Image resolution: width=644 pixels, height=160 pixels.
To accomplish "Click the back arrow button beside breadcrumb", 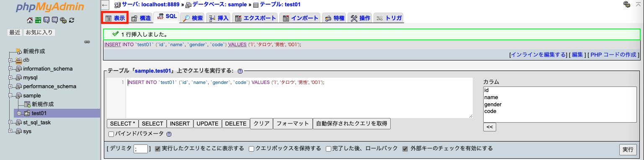I will point(105,5).
